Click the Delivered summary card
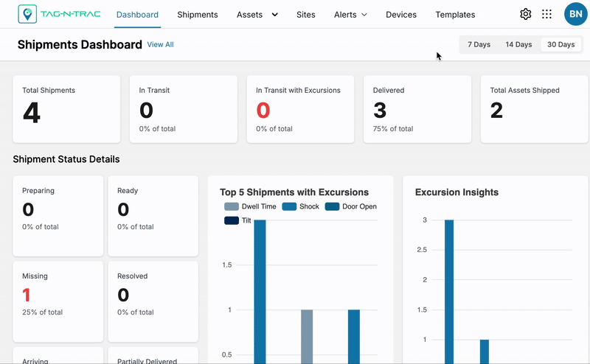This screenshot has height=364, width=590. pos(417,109)
